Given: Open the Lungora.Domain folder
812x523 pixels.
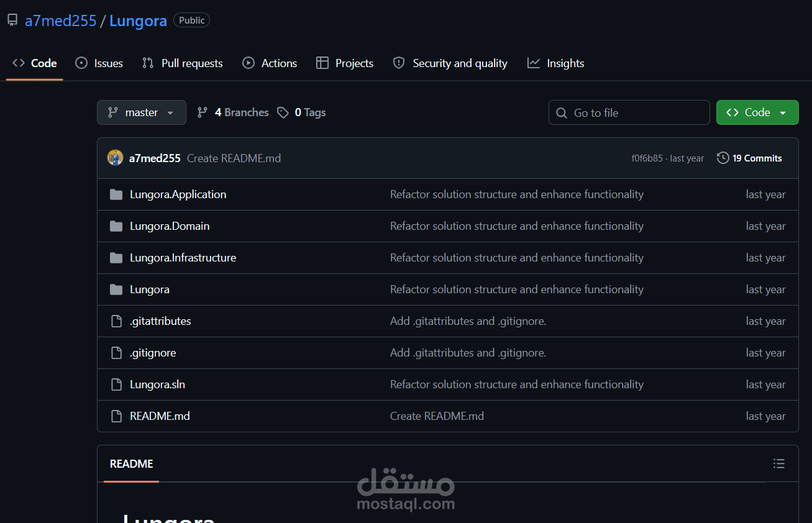Looking at the screenshot, I should pos(170,226).
